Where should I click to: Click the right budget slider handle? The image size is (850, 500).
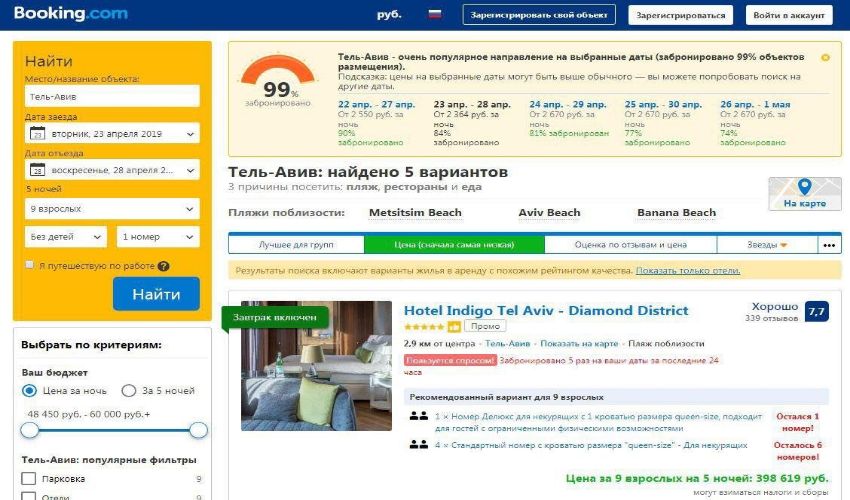[x=198, y=430]
